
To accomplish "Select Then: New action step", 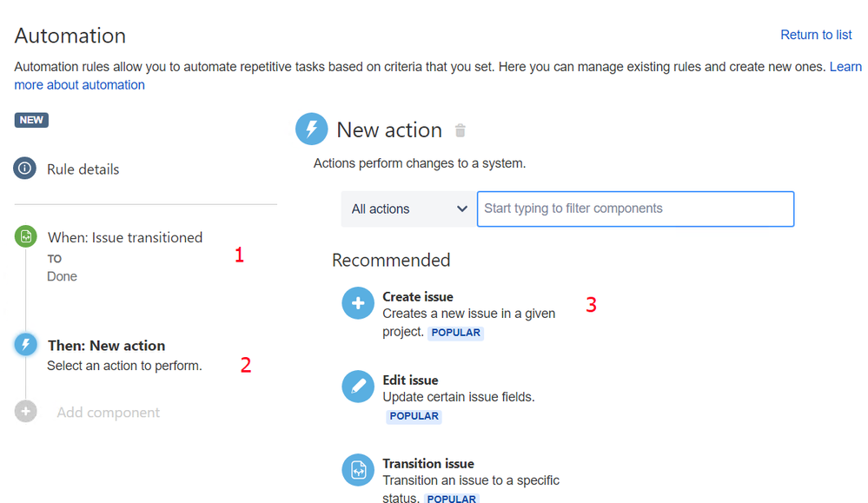I will (x=106, y=345).
